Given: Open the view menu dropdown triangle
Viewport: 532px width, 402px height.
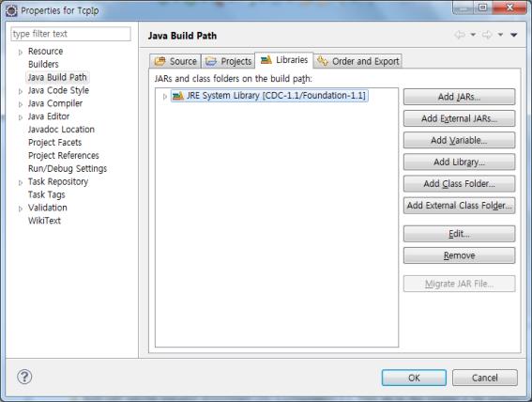Looking at the screenshot, I should (513, 35).
